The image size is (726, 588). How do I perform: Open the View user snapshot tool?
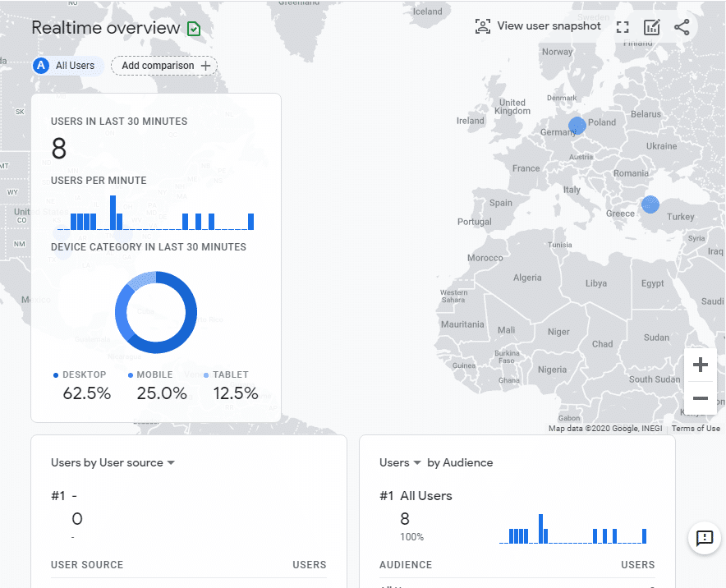tap(538, 26)
